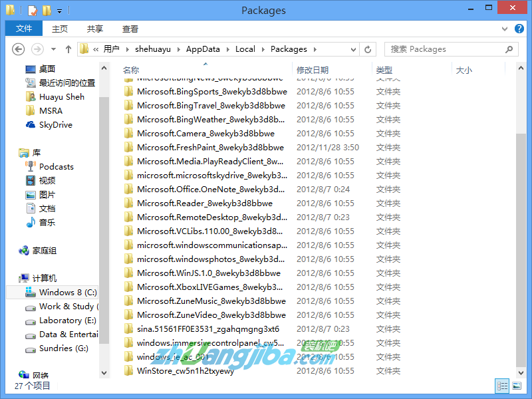Select the Laboratory (E:) drive
532x399 pixels.
point(67,321)
